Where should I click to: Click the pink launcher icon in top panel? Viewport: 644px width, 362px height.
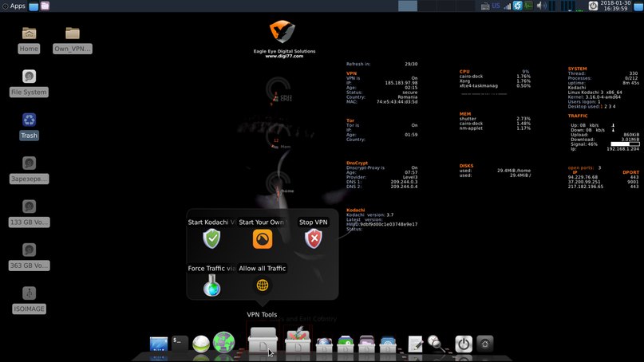pyautogui.click(x=45, y=6)
